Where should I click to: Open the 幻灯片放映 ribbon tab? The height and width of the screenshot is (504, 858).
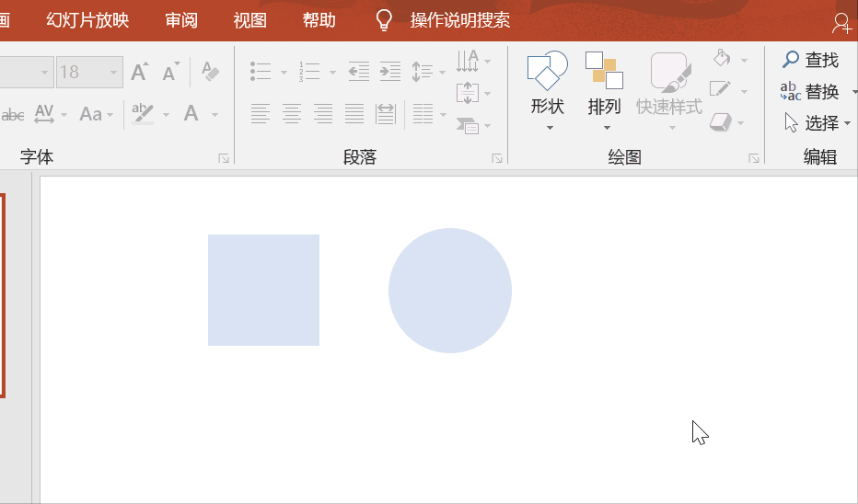coord(87,20)
